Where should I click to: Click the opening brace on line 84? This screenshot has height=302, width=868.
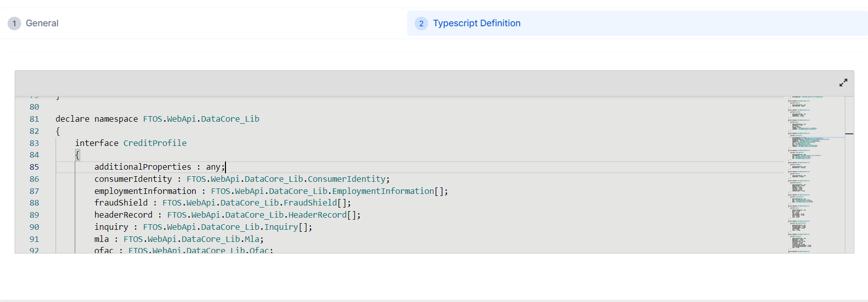tap(78, 155)
